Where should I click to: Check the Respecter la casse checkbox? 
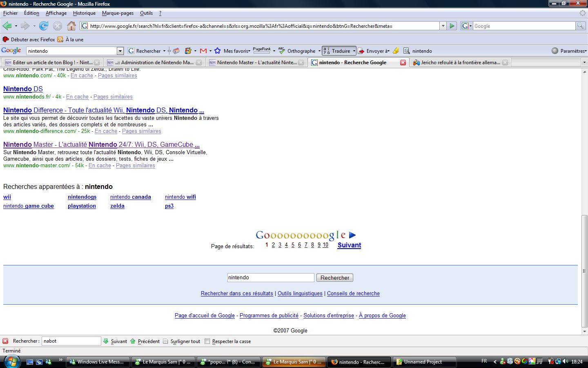(x=207, y=341)
